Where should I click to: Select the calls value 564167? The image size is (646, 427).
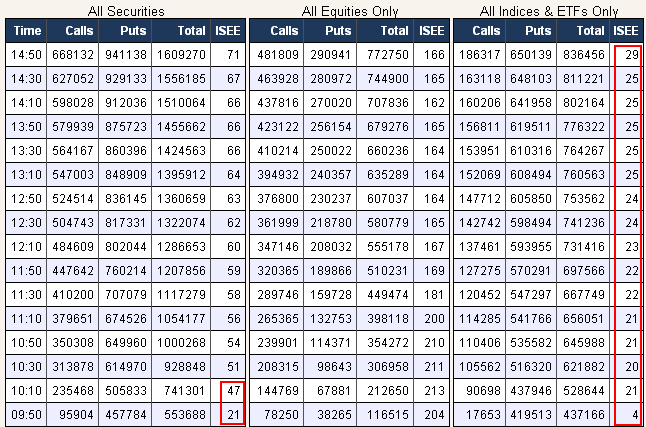coord(73,150)
